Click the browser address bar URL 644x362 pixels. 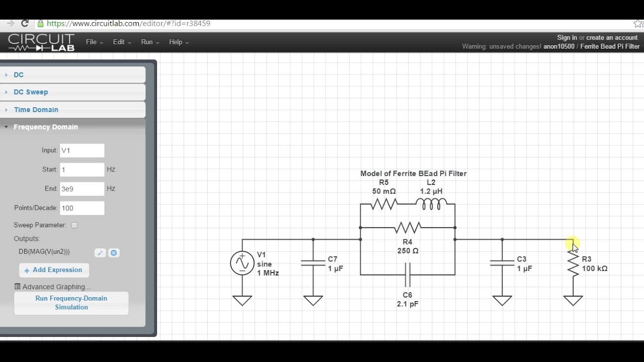tap(129, 24)
